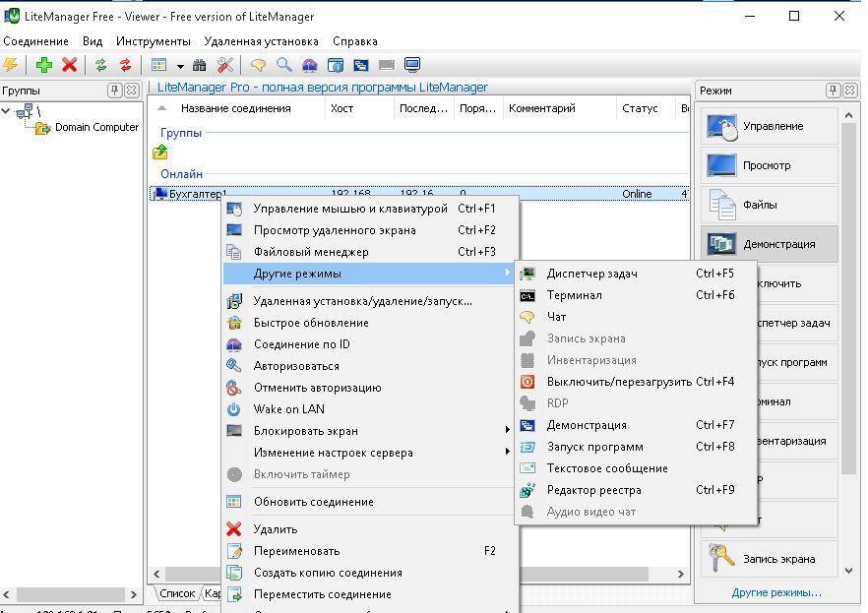Click the binoculars search icon in toolbar
Image resolution: width=868 pixels, height=613 pixels.
pos(200,65)
